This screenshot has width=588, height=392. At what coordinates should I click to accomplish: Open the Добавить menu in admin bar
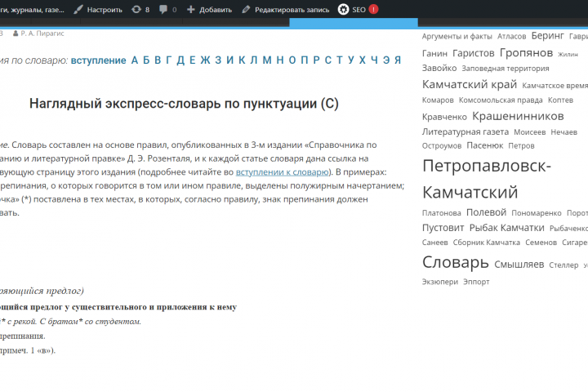209,10
